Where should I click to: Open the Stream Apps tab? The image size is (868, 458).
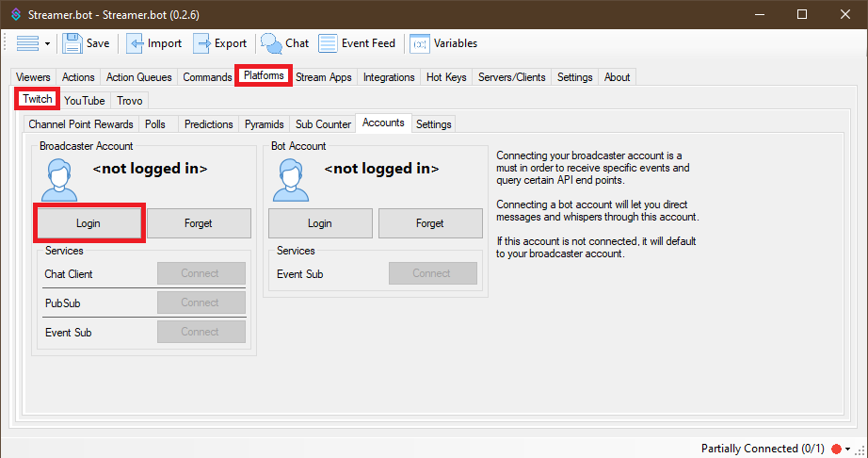pos(323,77)
